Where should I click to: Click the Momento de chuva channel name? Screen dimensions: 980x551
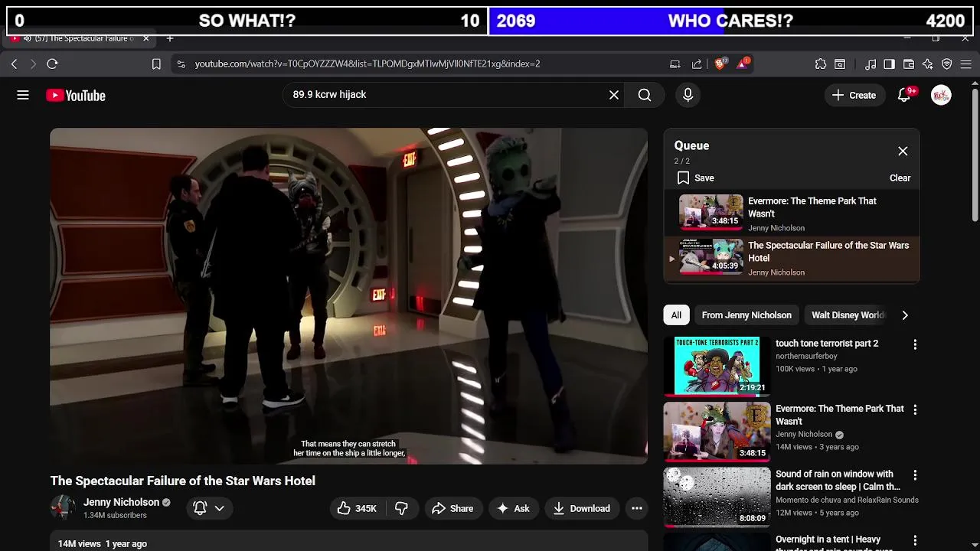pos(847,500)
